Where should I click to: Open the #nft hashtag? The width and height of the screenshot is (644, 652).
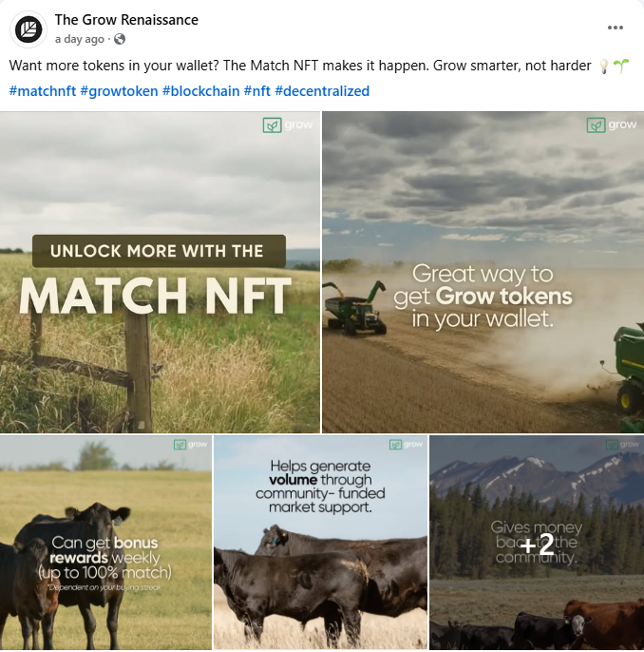click(257, 91)
